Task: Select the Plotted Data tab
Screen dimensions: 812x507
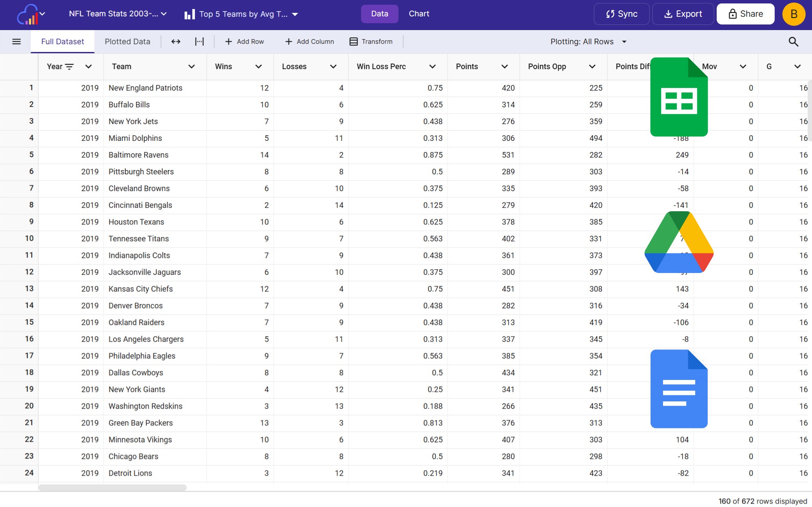Action: (128, 42)
